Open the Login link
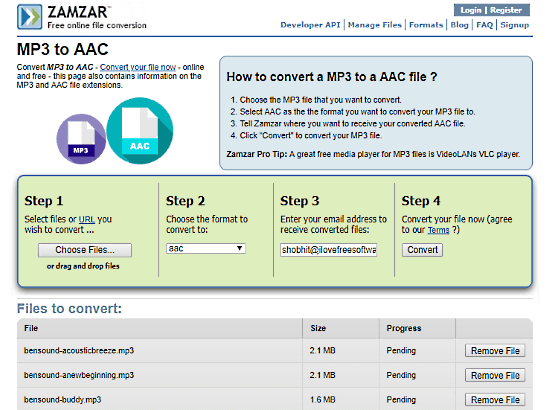Screen dimensions: 550x410 [471, 10]
